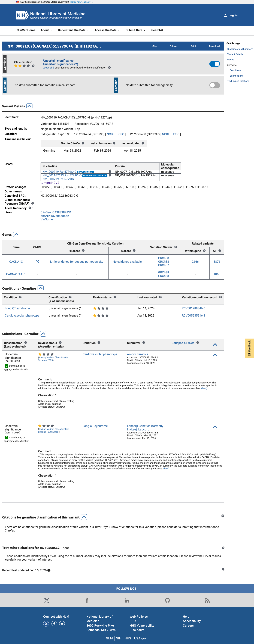Click the Follow button in the variant header
Image resolution: width=254 pixels, height=644 pixels.
pos(173,46)
